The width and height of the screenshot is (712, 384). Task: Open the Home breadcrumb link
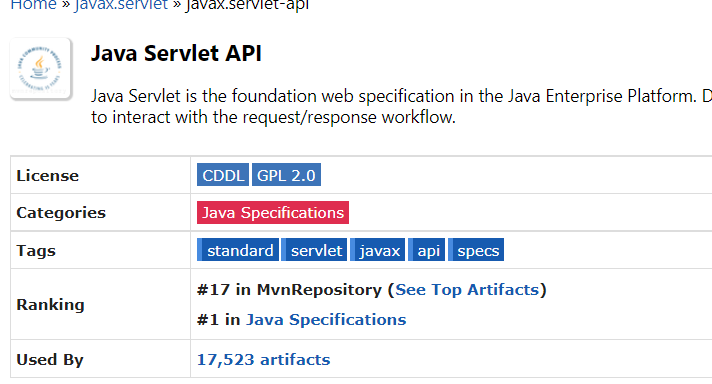coord(33,5)
